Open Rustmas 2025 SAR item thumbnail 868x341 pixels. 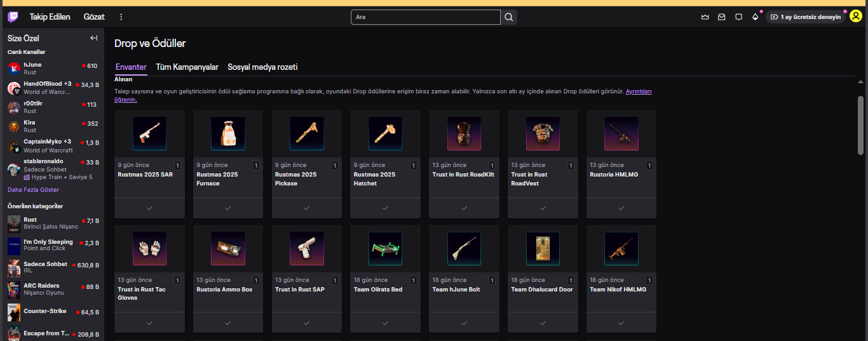pos(149,133)
